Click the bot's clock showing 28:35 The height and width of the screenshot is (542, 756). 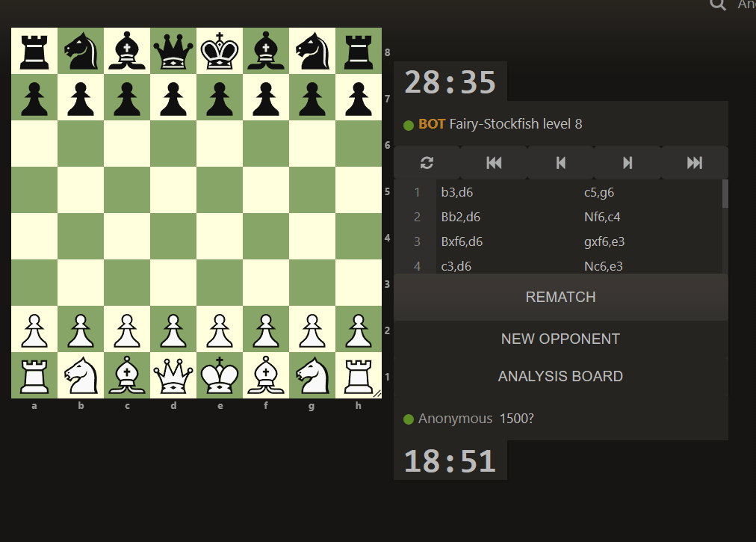pyautogui.click(x=450, y=82)
